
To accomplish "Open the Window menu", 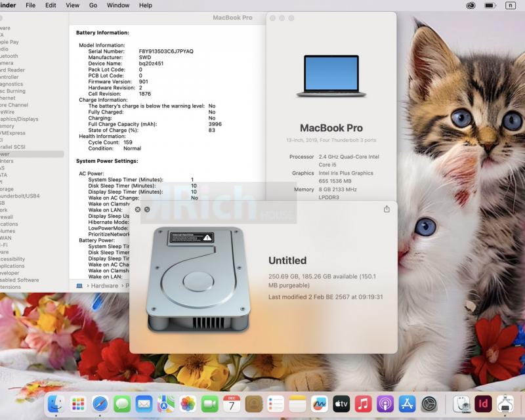I will [118, 5].
